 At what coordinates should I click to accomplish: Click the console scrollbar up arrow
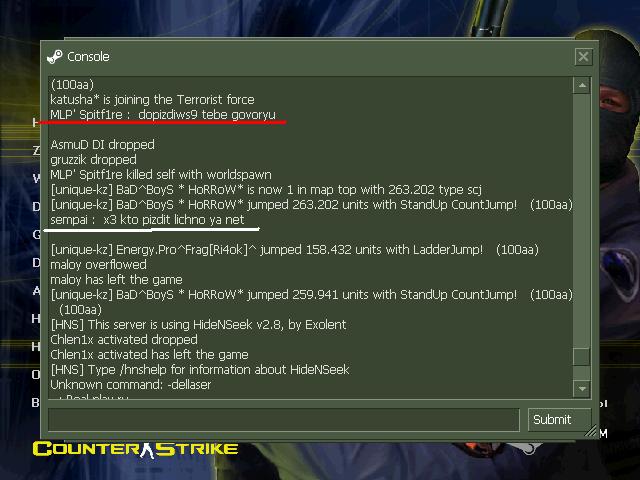(581, 85)
